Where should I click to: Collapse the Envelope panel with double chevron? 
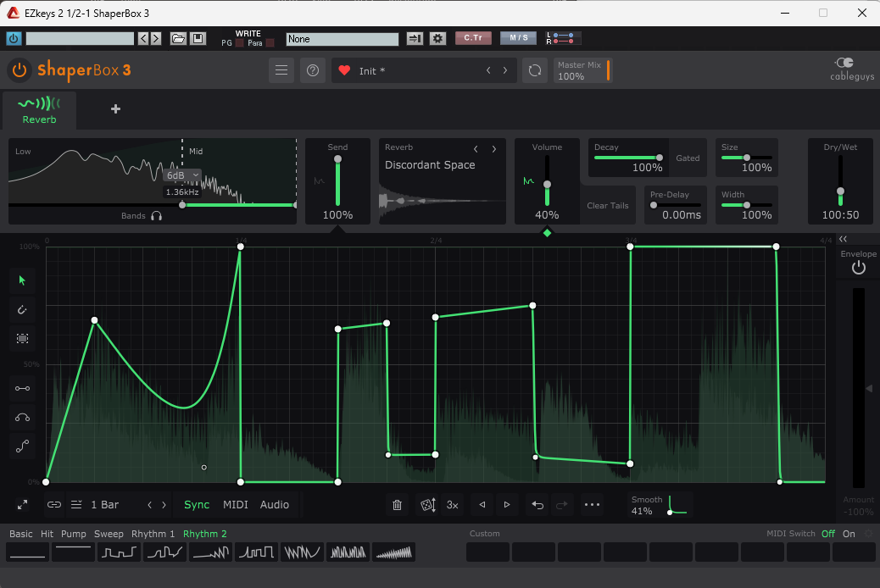[x=843, y=240]
